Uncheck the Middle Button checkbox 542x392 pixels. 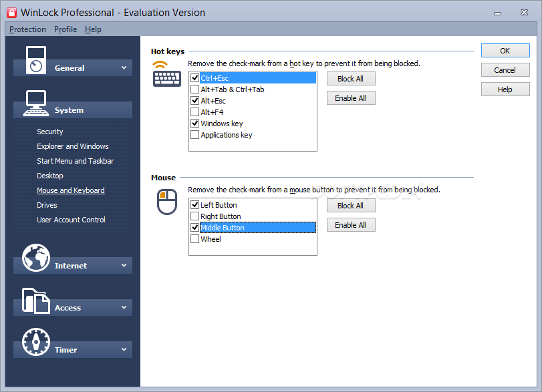(195, 228)
